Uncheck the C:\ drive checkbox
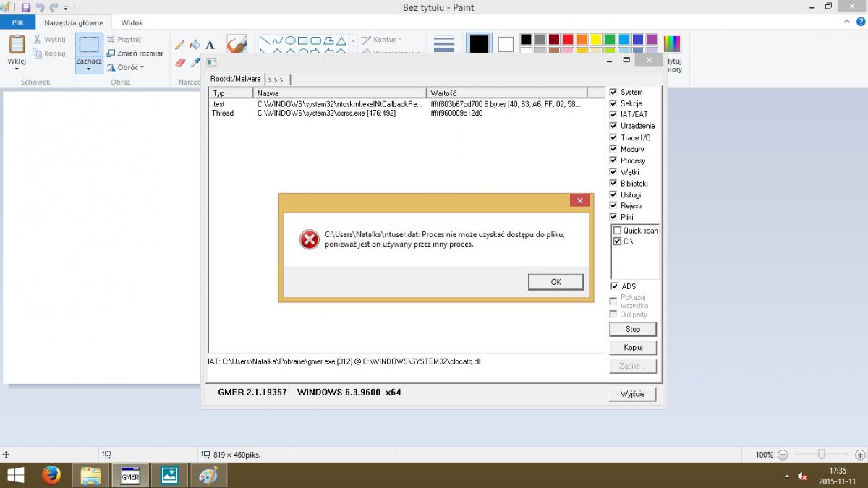868x488 pixels. [617, 241]
